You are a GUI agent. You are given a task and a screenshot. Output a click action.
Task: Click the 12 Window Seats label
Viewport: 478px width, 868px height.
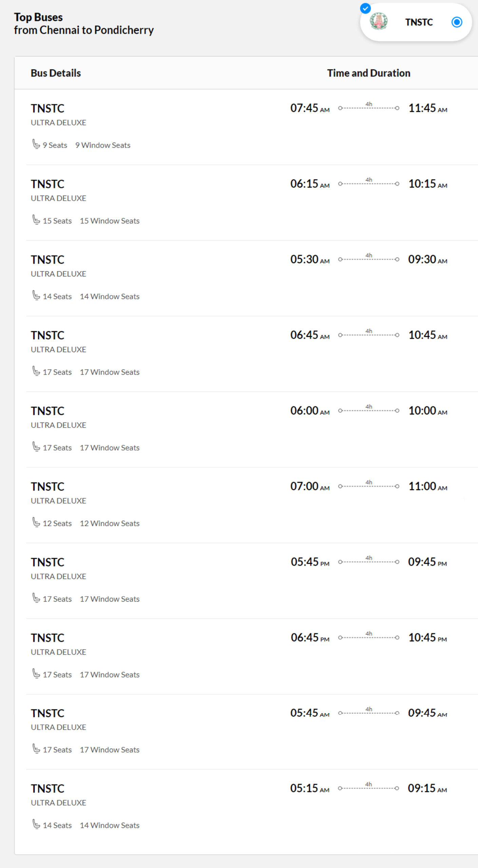point(110,523)
